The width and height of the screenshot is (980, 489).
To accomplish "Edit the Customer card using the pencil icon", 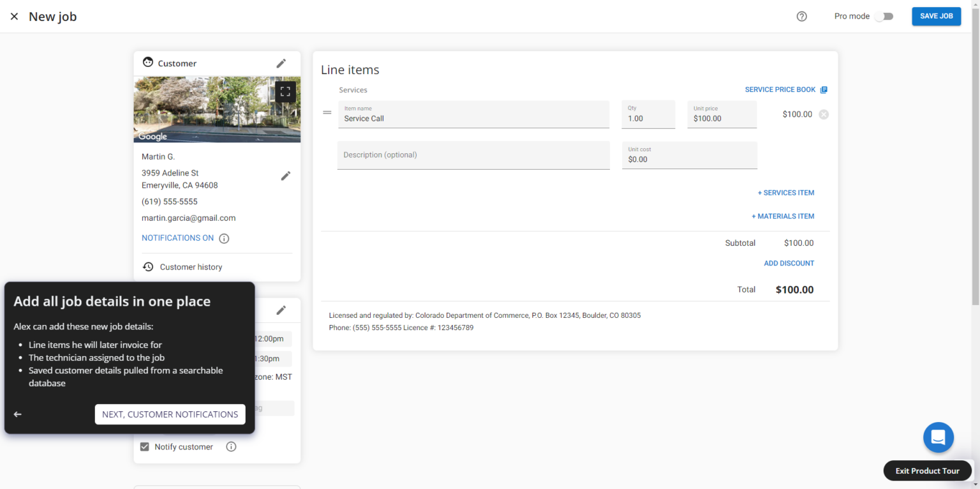I will [281, 63].
